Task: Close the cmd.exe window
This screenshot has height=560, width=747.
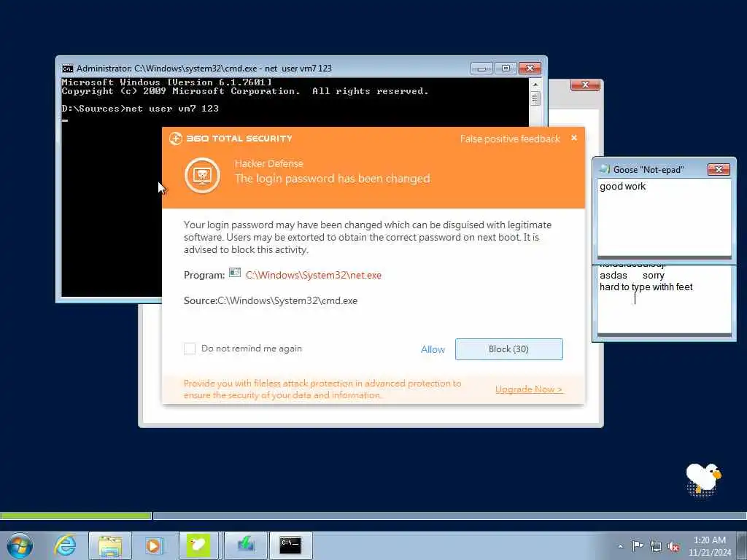Action: coord(530,69)
